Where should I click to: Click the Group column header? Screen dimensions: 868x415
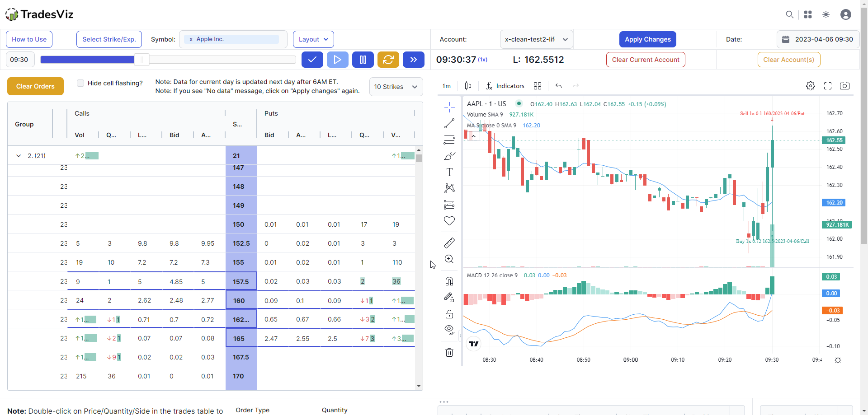point(30,124)
